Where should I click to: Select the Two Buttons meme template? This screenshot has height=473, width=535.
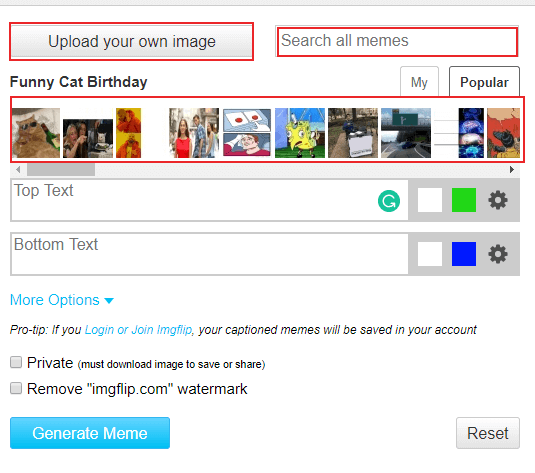[x=247, y=133]
